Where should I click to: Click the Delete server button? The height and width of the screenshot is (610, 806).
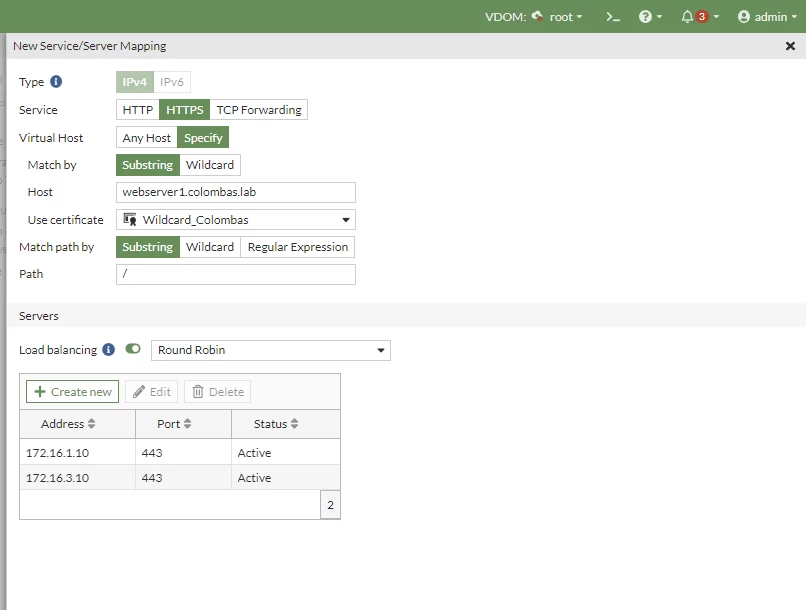pyautogui.click(x=217, y=392)
